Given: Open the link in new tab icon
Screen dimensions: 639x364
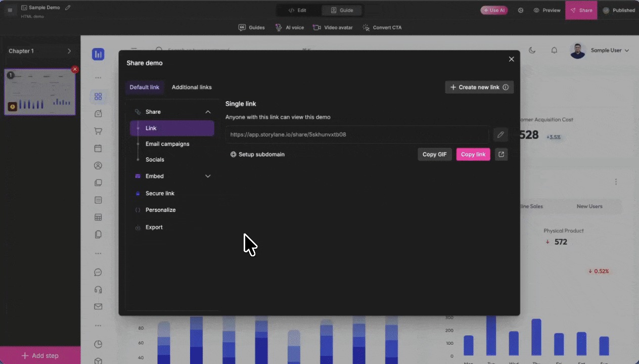Looking at the screenshot, I should pos(501,154).
